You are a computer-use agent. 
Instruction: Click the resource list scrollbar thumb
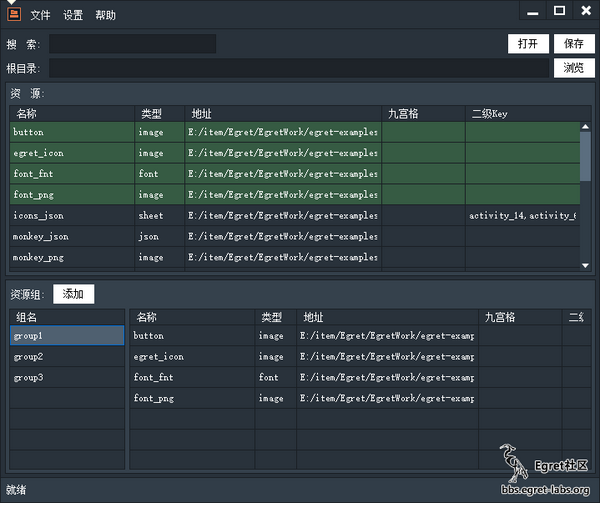pyautogui.click(x=585, y=156)
